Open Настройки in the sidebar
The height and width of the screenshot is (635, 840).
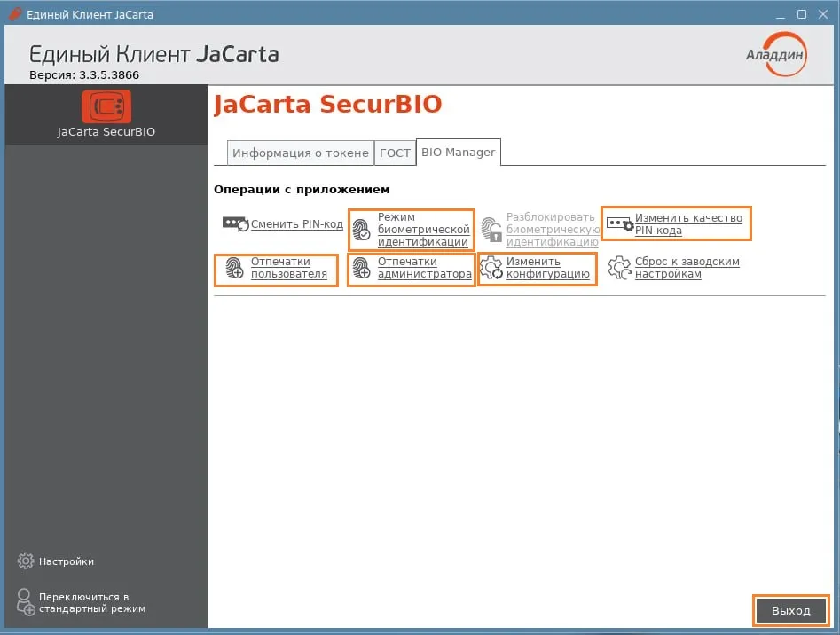[67, 561]
